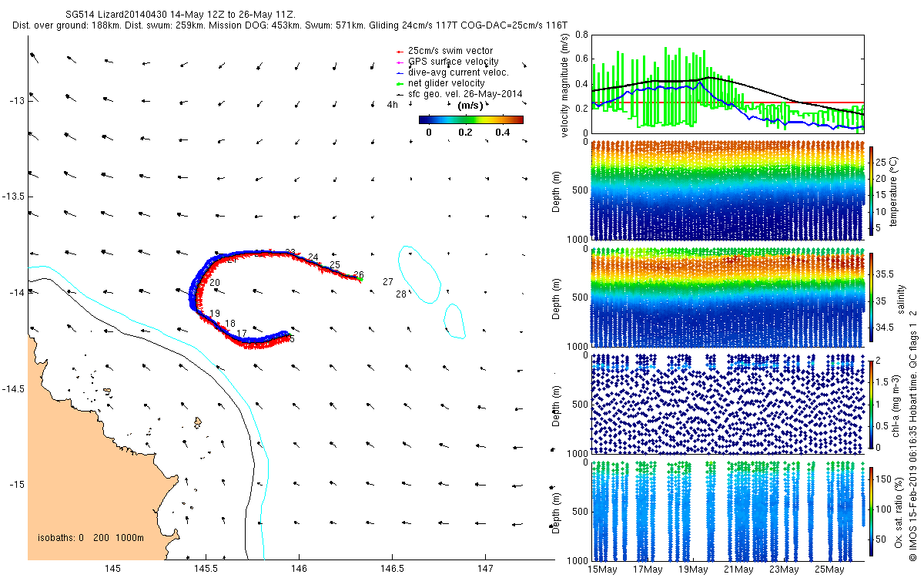Click the '0.8' tick on velocity axis

[x=581, y=35]
